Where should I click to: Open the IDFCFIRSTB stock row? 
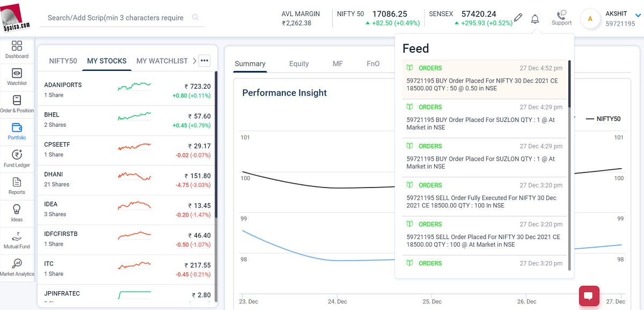coord(127,240)
